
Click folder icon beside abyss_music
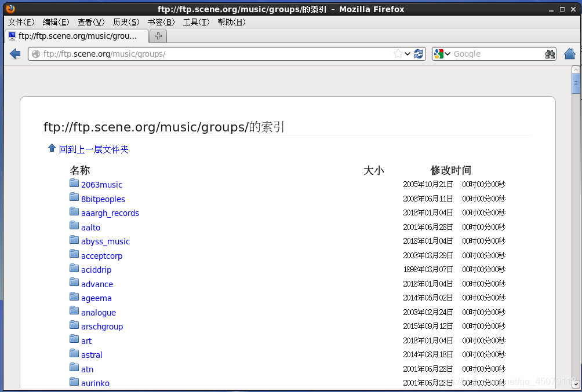coord(74,240)
